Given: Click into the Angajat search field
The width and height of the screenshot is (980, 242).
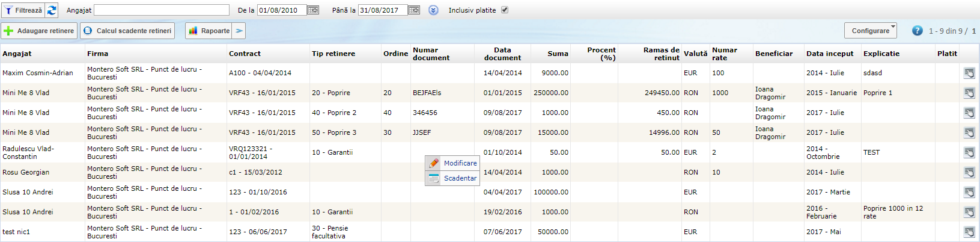Looking at the screenshot, I should pos(162,10).
